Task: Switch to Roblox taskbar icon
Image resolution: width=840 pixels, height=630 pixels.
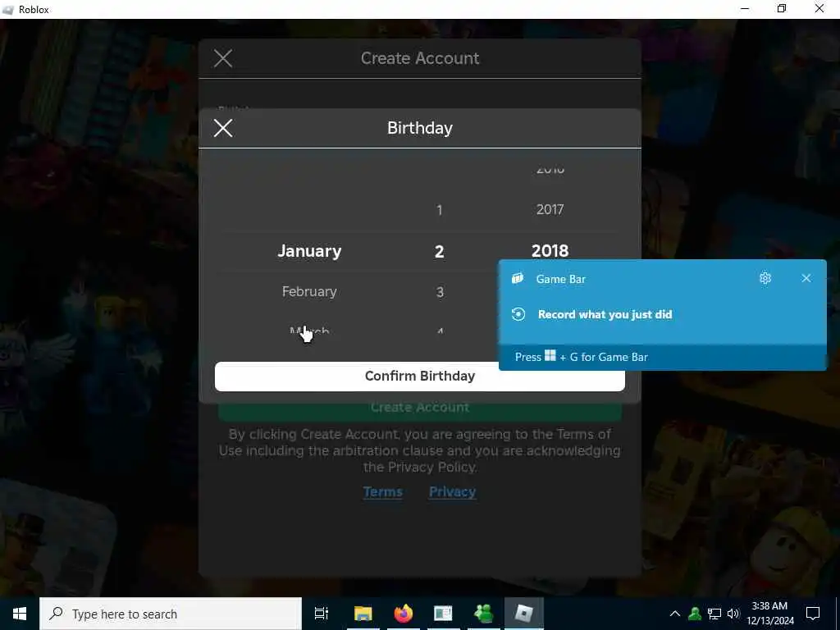Action: 524,614
